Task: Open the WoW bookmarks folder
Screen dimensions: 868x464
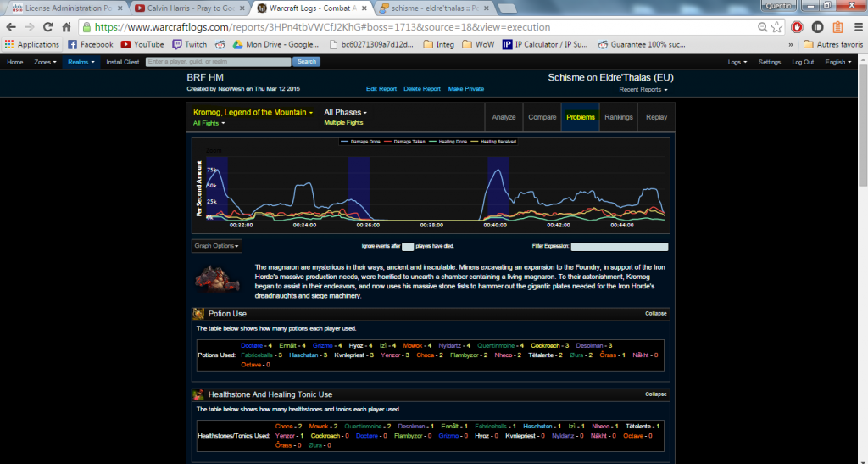Action: pos(478,44)
